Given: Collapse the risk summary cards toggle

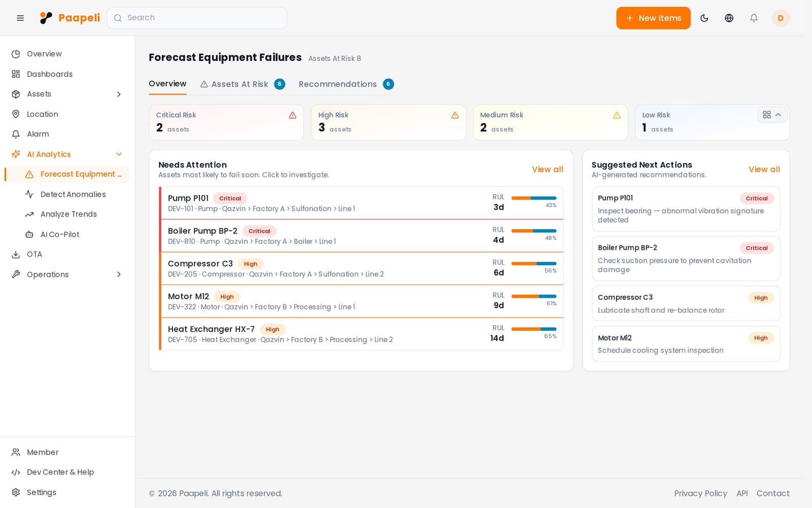Looking at the screenshot, I should point(772,115).
